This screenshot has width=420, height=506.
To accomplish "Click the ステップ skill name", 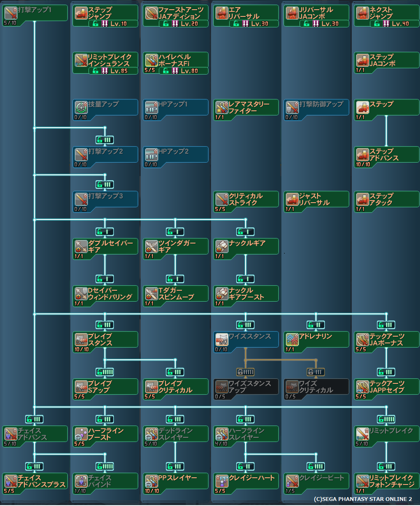I will point(381,104).
